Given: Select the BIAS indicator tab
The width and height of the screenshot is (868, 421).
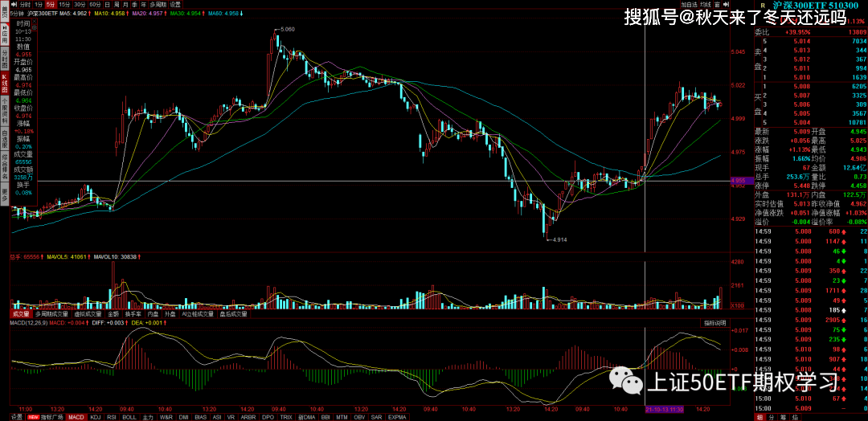Looking at the screenshot, I should pos(201,417).
